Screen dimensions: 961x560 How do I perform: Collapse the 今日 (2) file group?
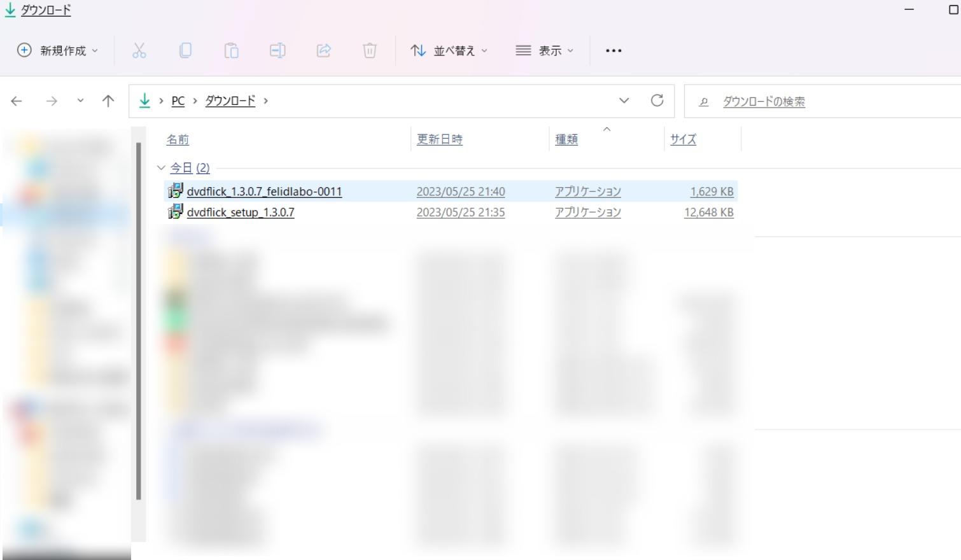(161, 167)
